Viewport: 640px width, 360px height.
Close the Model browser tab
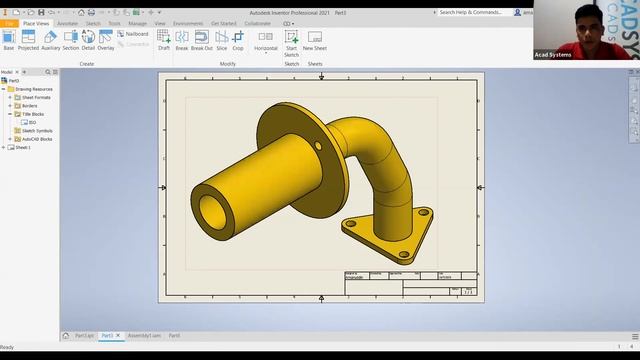(17, 72)
